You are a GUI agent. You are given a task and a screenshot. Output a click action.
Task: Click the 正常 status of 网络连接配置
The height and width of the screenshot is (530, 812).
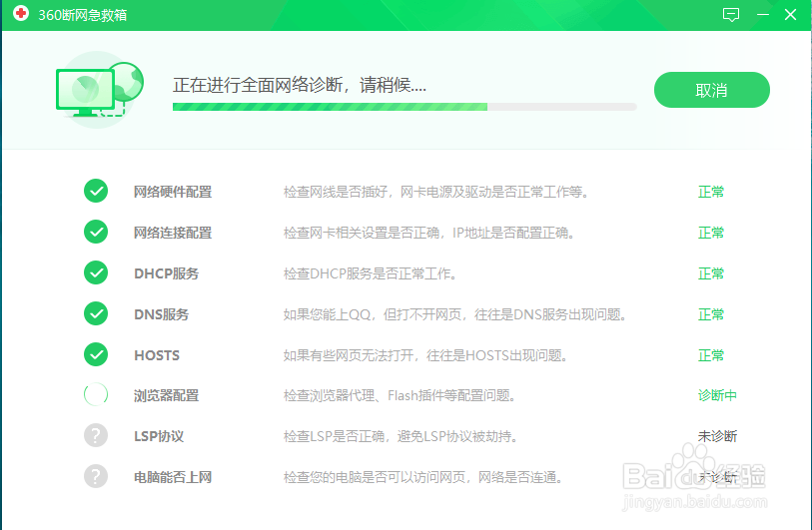click(x=711, y=233)
